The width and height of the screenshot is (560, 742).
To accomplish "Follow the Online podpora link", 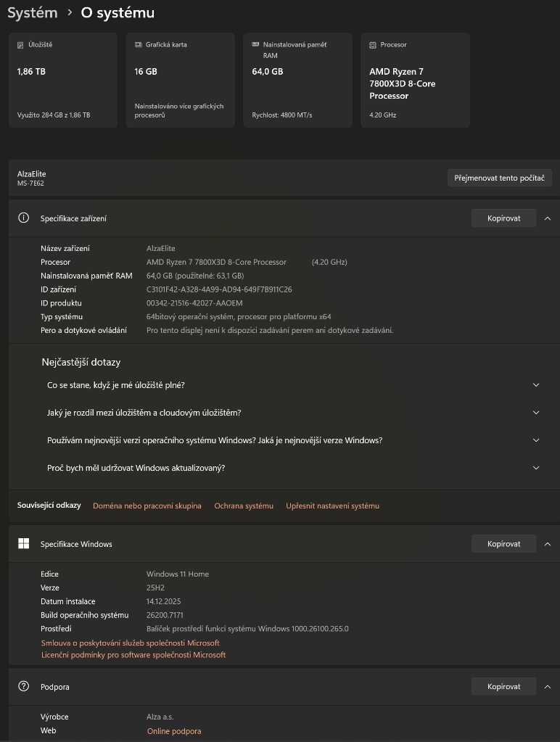I will (x=174, y=731).
